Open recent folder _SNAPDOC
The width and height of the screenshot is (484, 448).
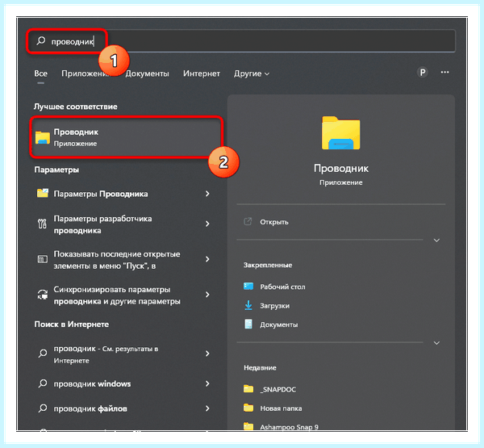click(277, 389)
